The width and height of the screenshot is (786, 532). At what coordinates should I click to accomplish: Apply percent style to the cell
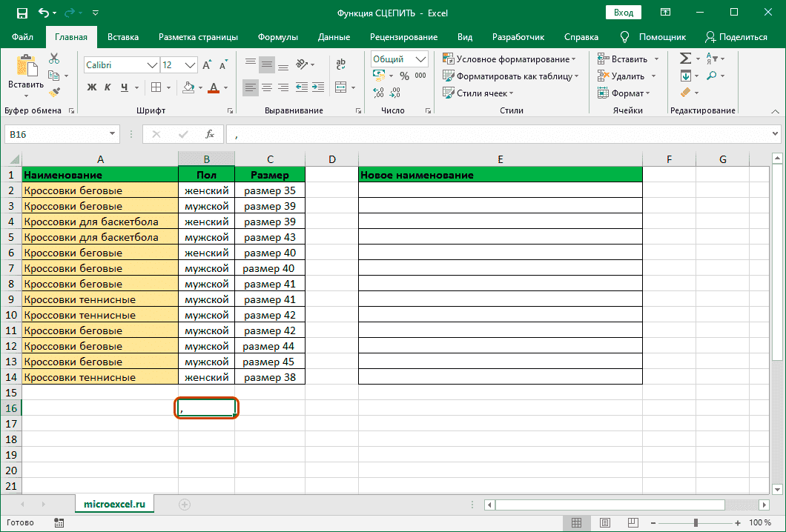(404, 76)
